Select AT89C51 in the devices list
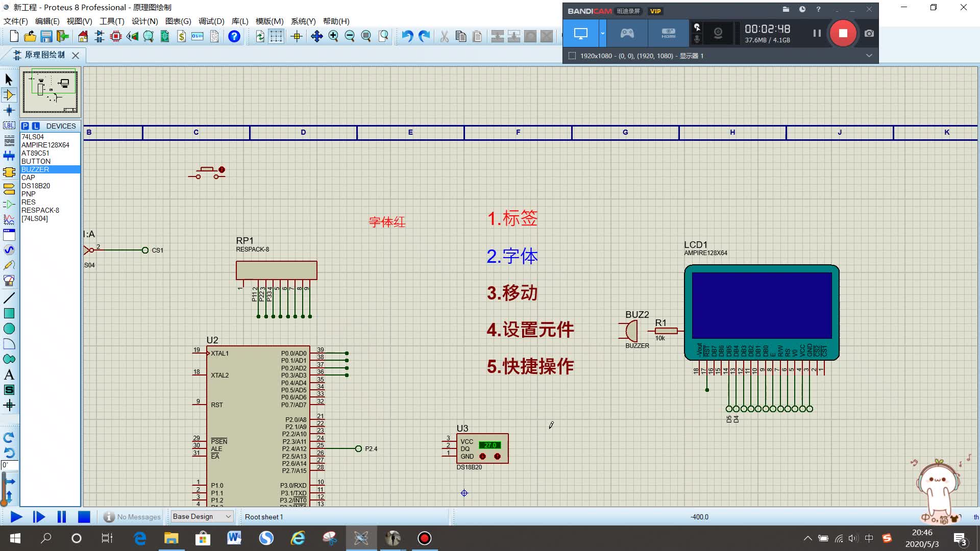 35,153
